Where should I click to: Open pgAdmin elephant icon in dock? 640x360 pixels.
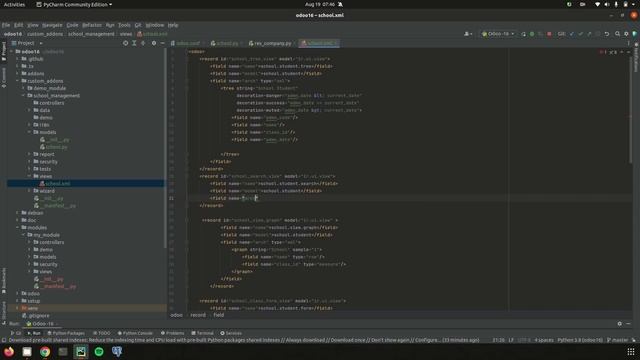117,351
